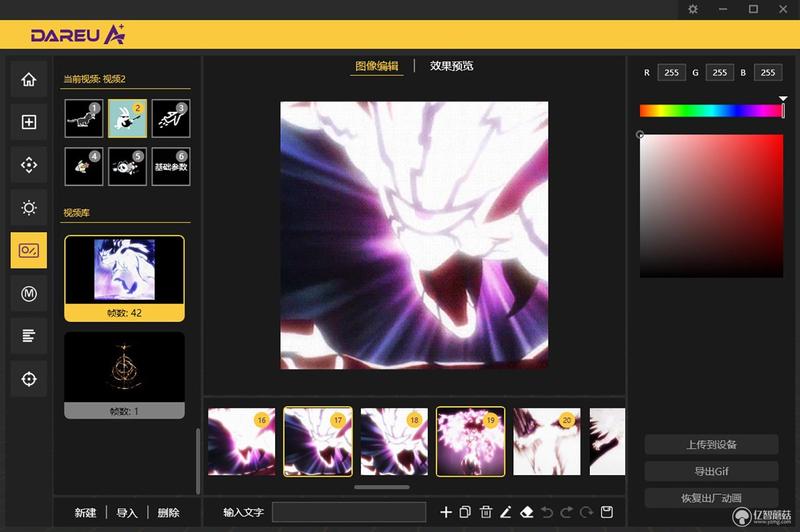Select video slot 4 thumbnail
The width and height of the screenshot is (800, 532).
[x=84, y=166]
